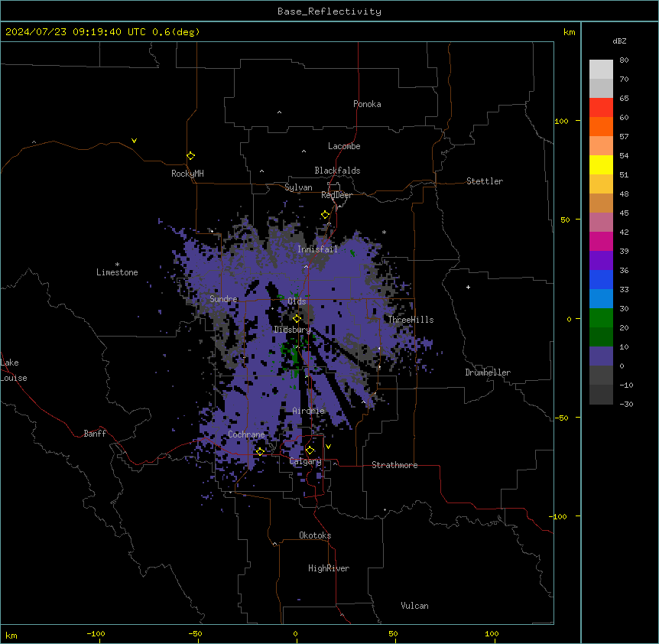The image size is (659, 644).
Task: Click the Olds city label
Action: point(297,301)
